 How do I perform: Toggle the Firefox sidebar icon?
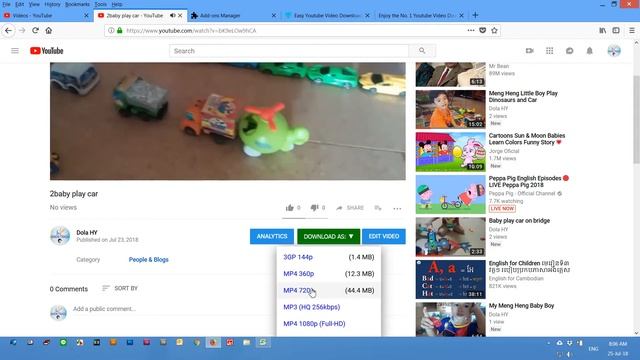tap(616, 31)
